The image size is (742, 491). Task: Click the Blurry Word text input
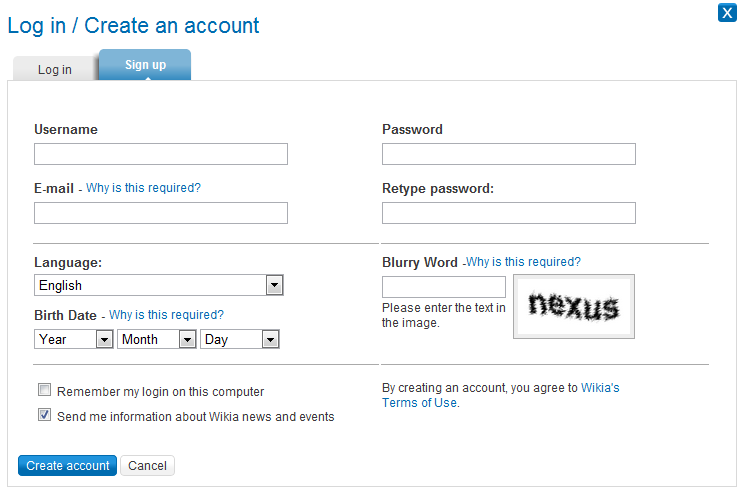coord(444,288)
